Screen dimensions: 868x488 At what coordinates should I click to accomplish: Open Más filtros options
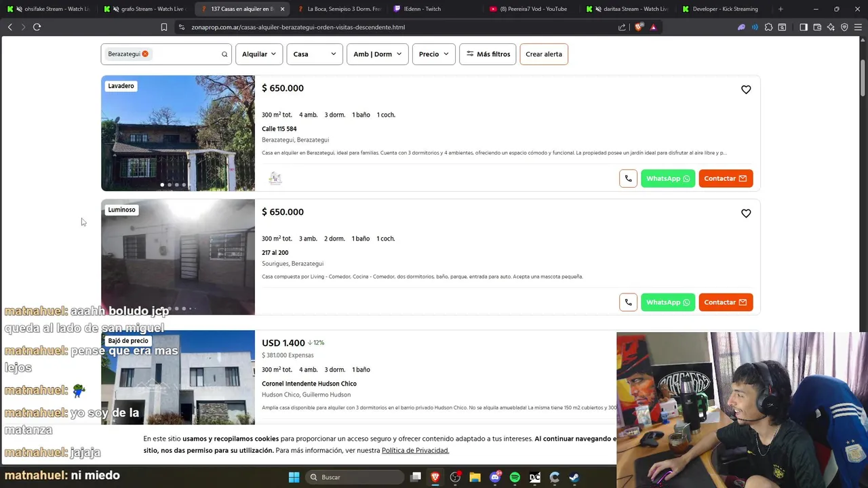pos(488,54)
